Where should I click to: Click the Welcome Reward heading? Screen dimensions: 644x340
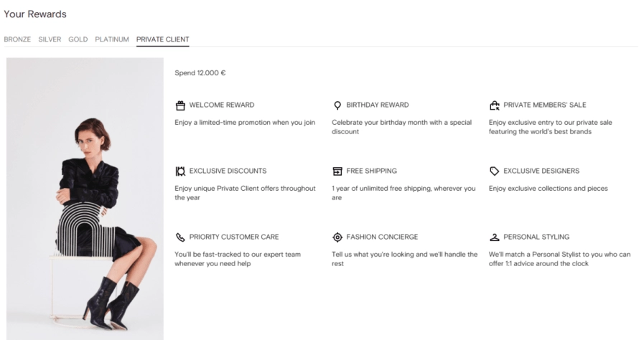click(x=221, y=105)
